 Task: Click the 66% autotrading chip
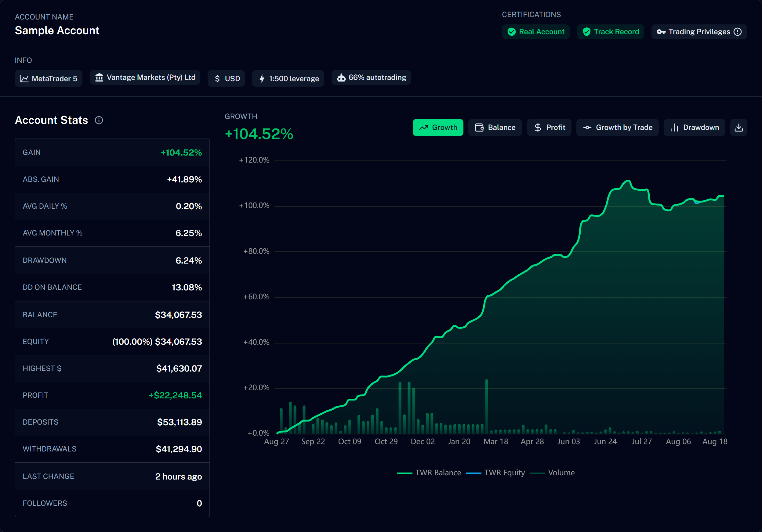[x=371, y=77]
